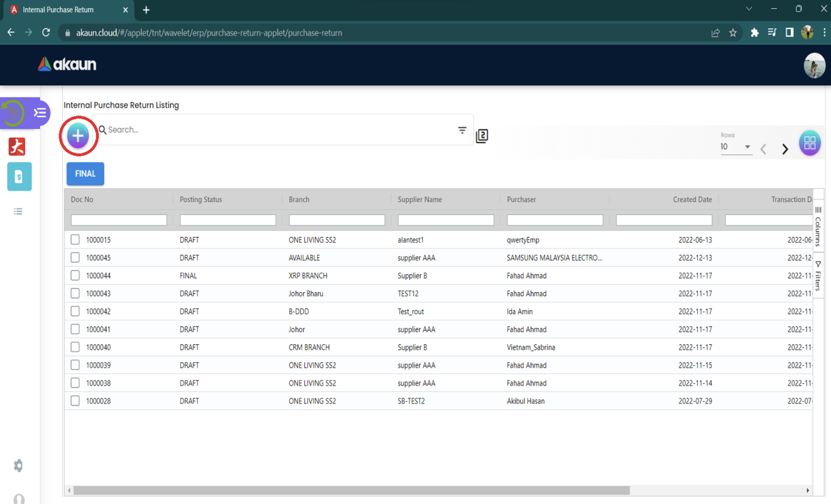This screenshot has height=504, width=831.
Task: Click the document copy icon beside search
Action: (x=482, y=136)
